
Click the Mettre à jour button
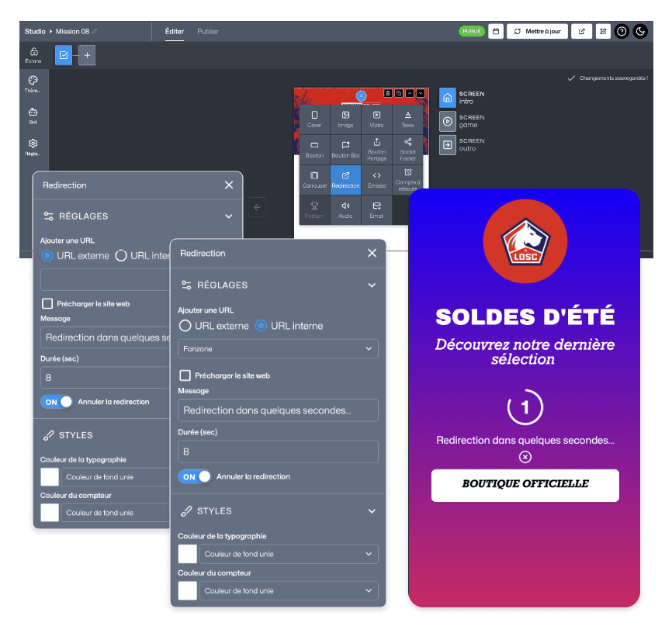coord(537,31)
